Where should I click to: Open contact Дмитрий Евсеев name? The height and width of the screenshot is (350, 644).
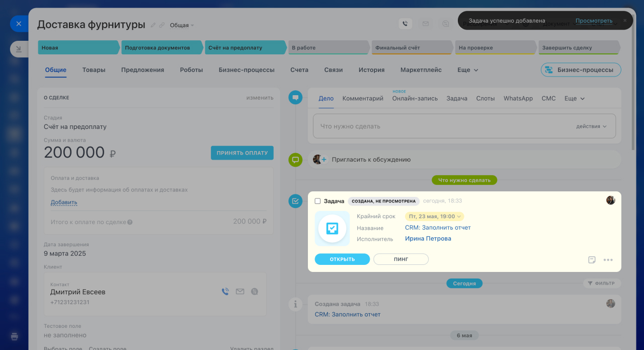click(78, 292)
